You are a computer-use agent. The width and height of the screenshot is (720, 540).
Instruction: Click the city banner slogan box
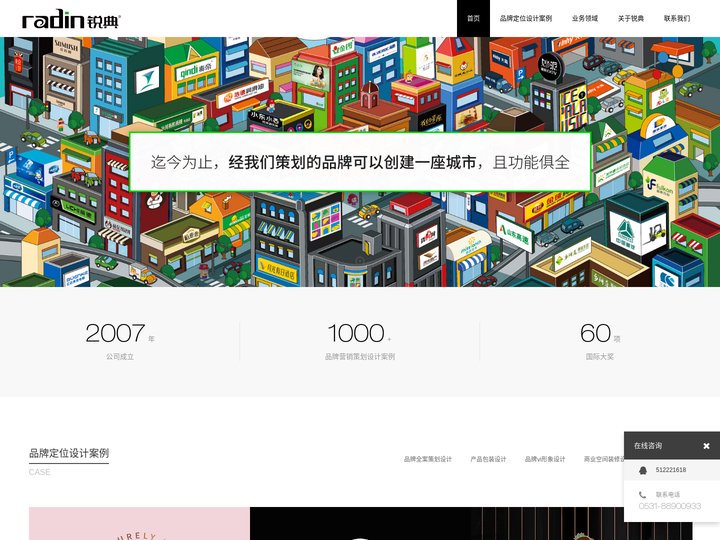pyautogui.click(x=360, y=162)
